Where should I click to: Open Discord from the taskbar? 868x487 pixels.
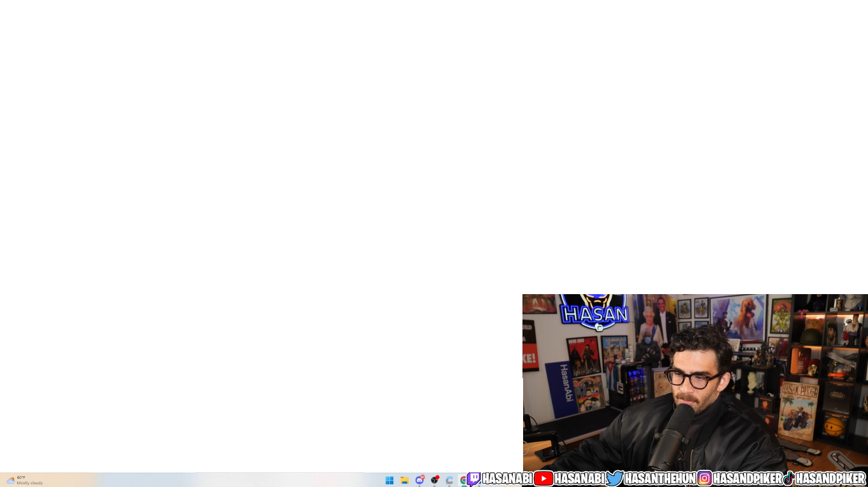(x=419, y=480)
